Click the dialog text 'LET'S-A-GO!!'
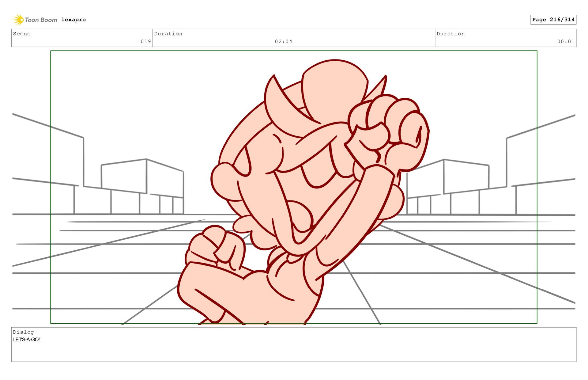 27,340
